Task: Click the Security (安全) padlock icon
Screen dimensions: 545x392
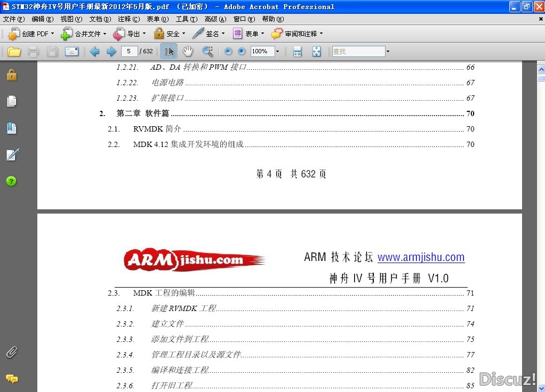Action: 158,34
